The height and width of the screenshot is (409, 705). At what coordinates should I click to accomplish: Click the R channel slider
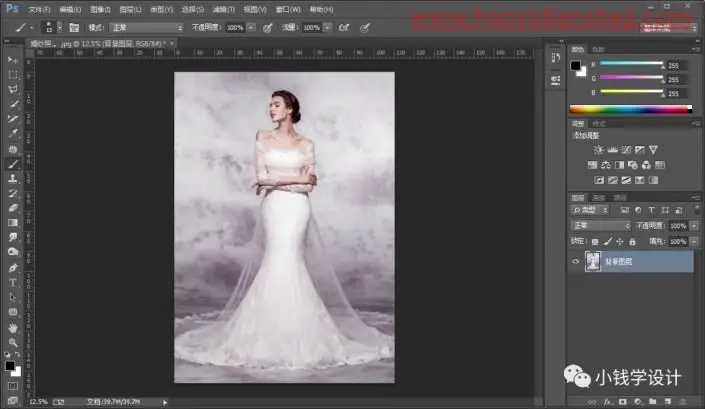pyautogui.click(x=632, y=64)
